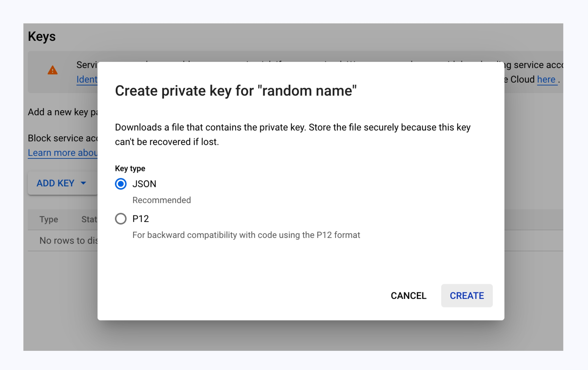Click the P12 option label text
Image resolution: width=588 pixels, height=370 pixels.
pos(140,219)
